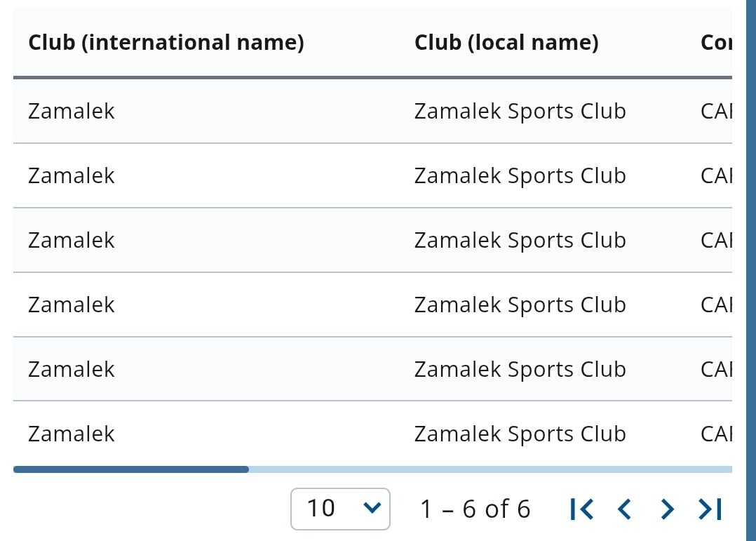This screenshot has width=756, height=541.
Task: Click the "1 – 6 of 6" page range text
Action: (475, 509)
